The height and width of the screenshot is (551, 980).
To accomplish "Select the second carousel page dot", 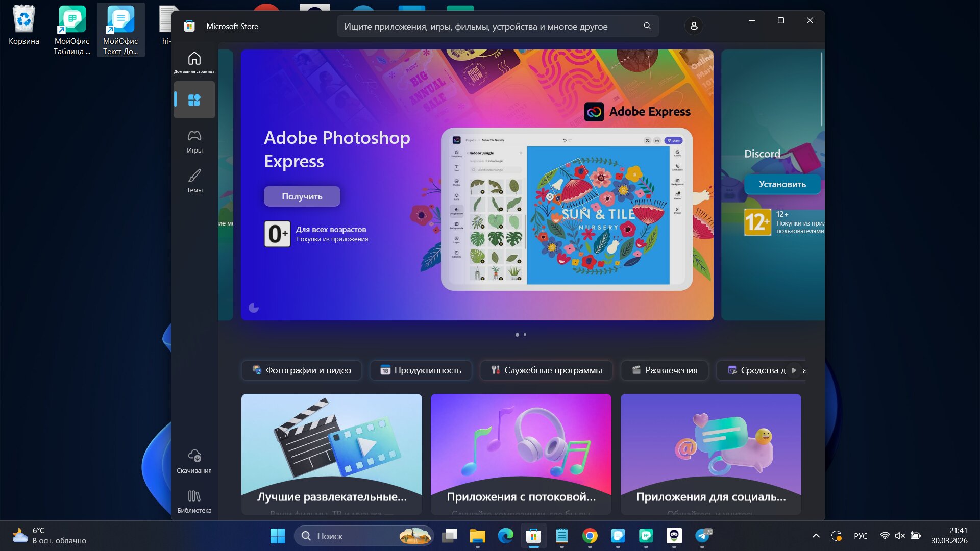I will [x=525, y=335].
